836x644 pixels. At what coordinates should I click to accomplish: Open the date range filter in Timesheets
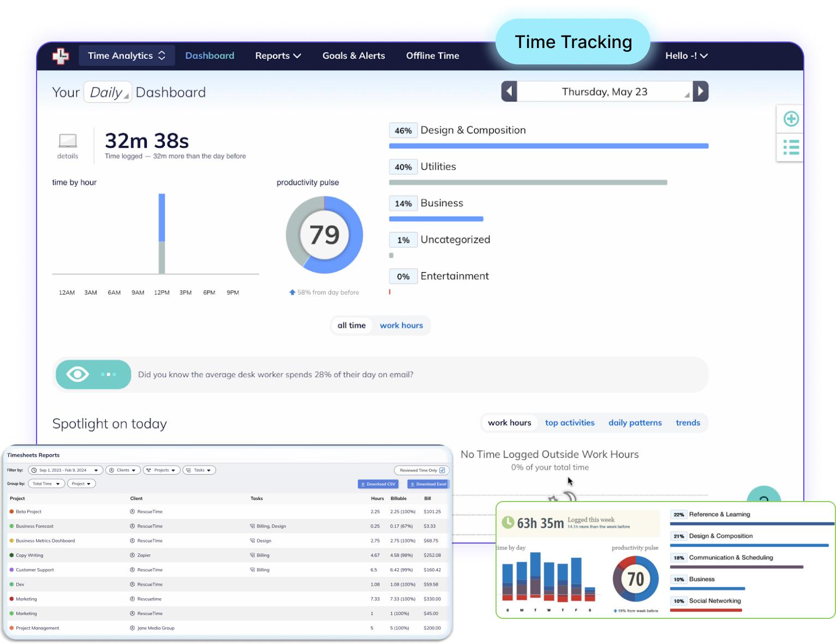pyautogui.click(x=65, y=470)
